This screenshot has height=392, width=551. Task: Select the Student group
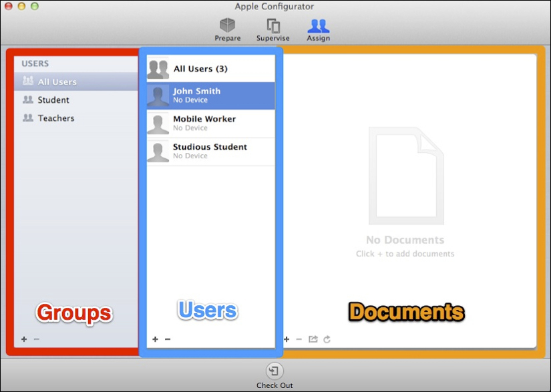point(76,100)
